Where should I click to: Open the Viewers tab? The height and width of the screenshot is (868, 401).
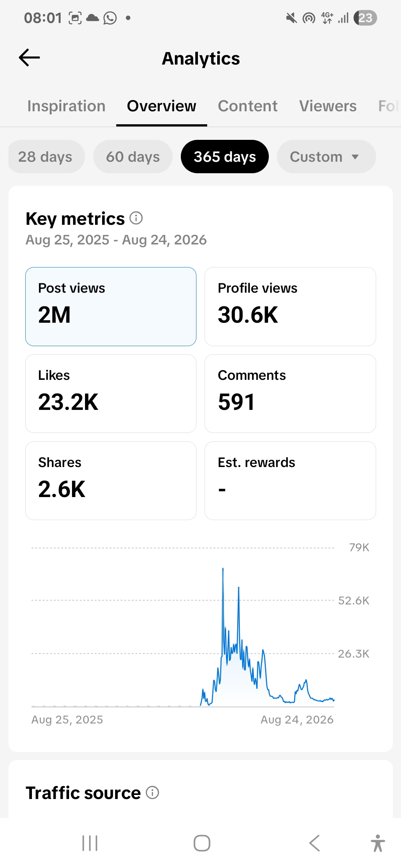pyautogui.click(x=328, y=106)
